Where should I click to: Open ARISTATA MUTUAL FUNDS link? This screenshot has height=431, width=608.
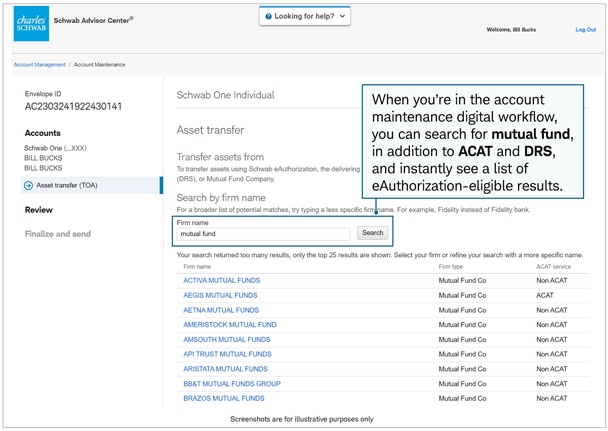pos(225,369)
